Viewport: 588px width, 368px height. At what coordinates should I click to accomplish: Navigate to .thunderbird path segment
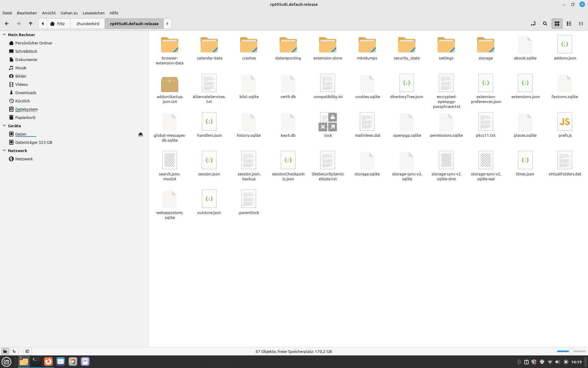click(x=88, y=24)
